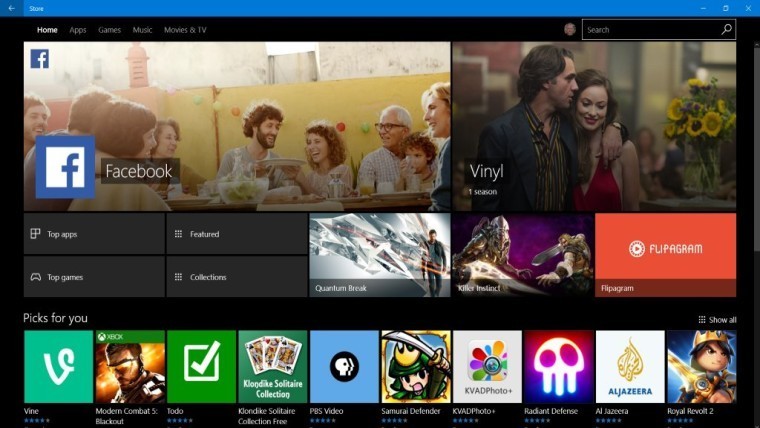
Task: Restore the Store window with maximize button
Action: (x=726, y=8)
